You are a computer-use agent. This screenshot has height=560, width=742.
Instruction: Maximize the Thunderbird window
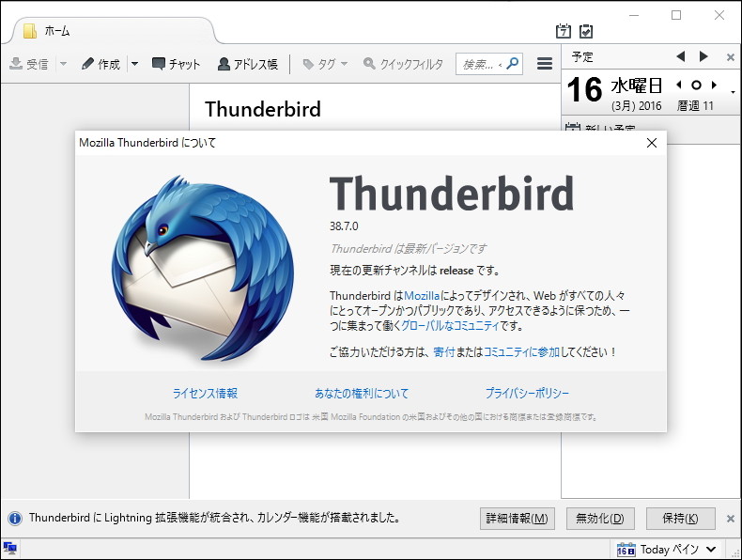[x=676, y=15]
